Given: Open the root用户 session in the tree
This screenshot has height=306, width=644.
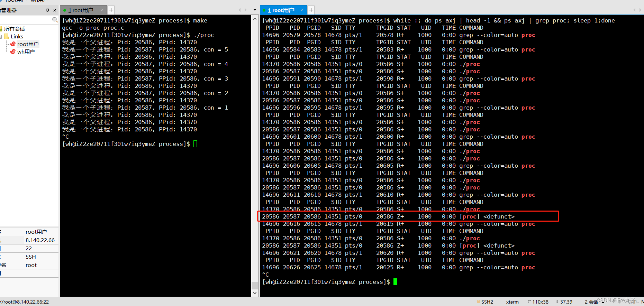Looking at the screenshot, I should (28, 44).
